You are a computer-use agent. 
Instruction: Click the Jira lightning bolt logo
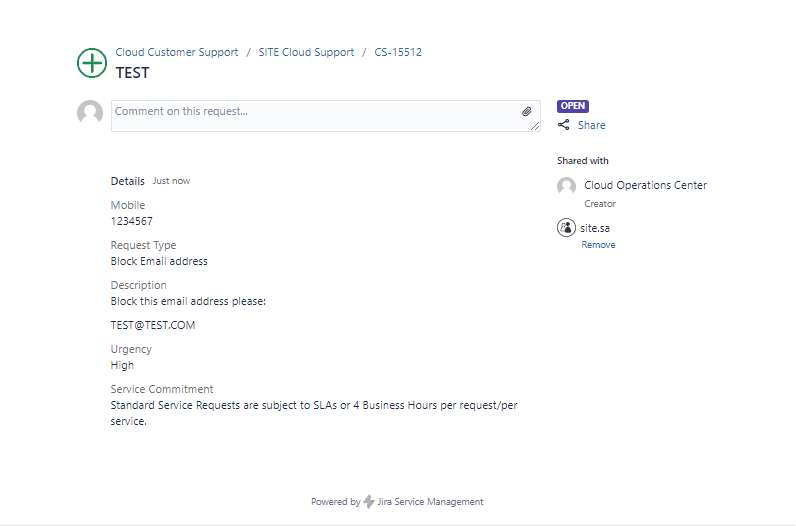click(369, 502)
